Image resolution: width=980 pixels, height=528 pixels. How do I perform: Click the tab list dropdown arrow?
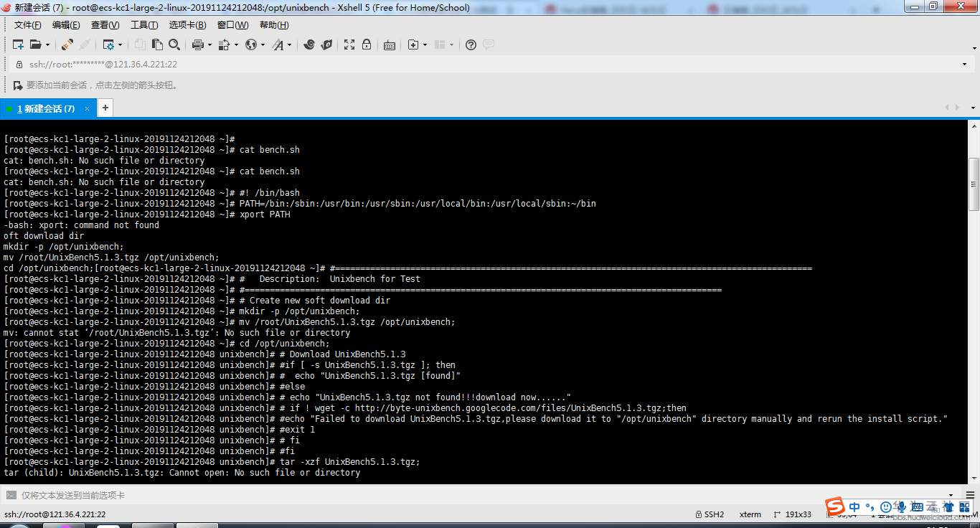(x=973, y=108)
